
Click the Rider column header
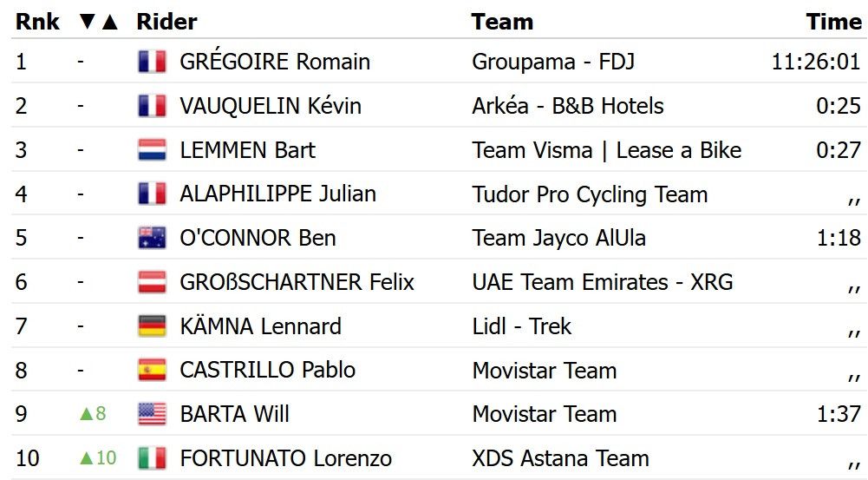pyautogui.click(x=166, y=22)
